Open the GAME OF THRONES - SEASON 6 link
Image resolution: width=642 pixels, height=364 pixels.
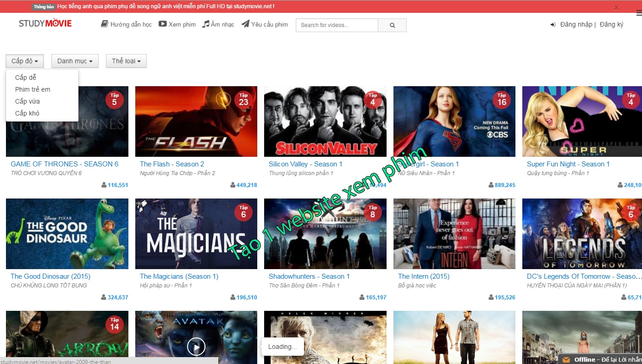64,164
